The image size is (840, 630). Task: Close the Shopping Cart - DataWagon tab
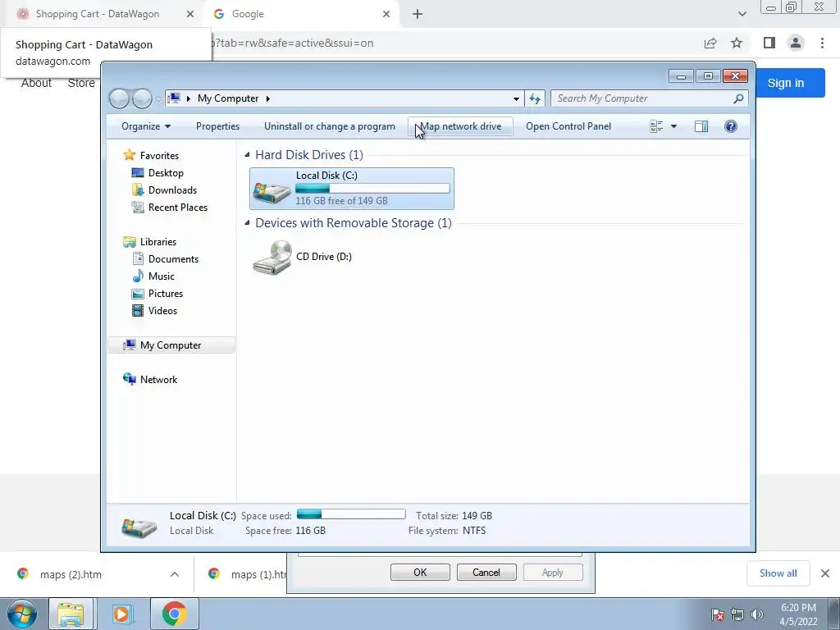[x=190, y=14]
